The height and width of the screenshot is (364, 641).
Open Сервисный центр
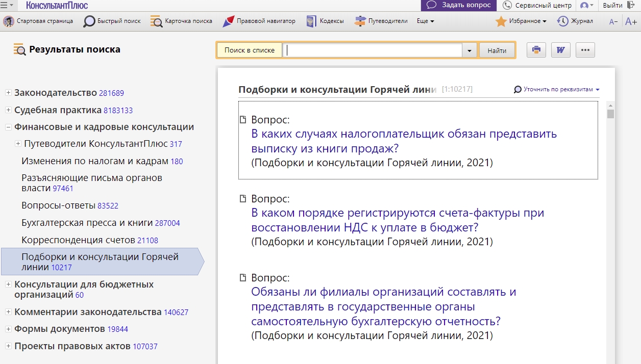[537, 5]
